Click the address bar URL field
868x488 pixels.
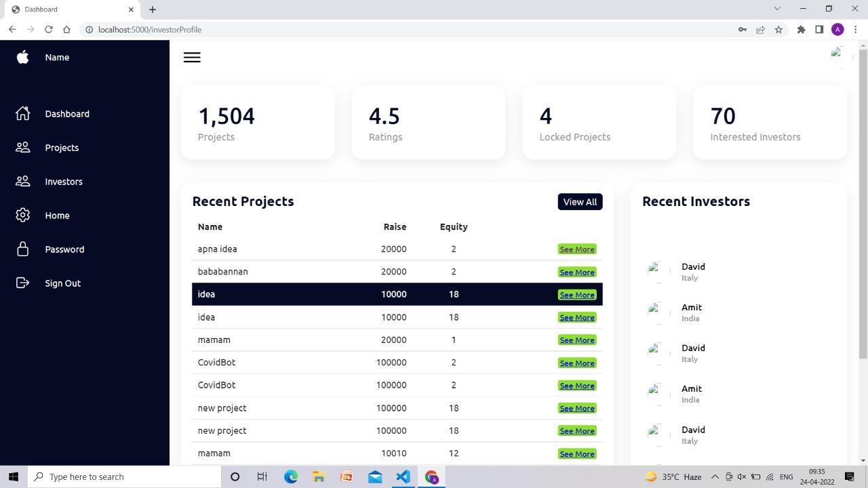pyautogui.click(x=407, y=29)
